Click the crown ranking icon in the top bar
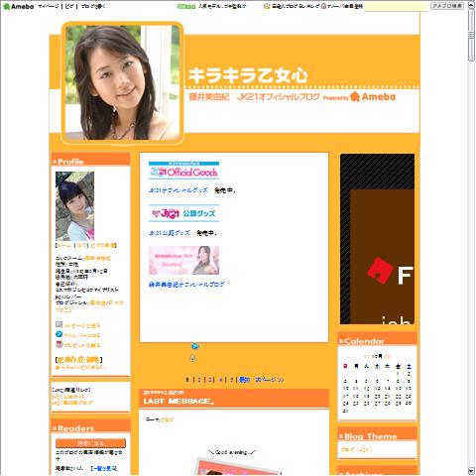476x476 pixels. (267, 6)
